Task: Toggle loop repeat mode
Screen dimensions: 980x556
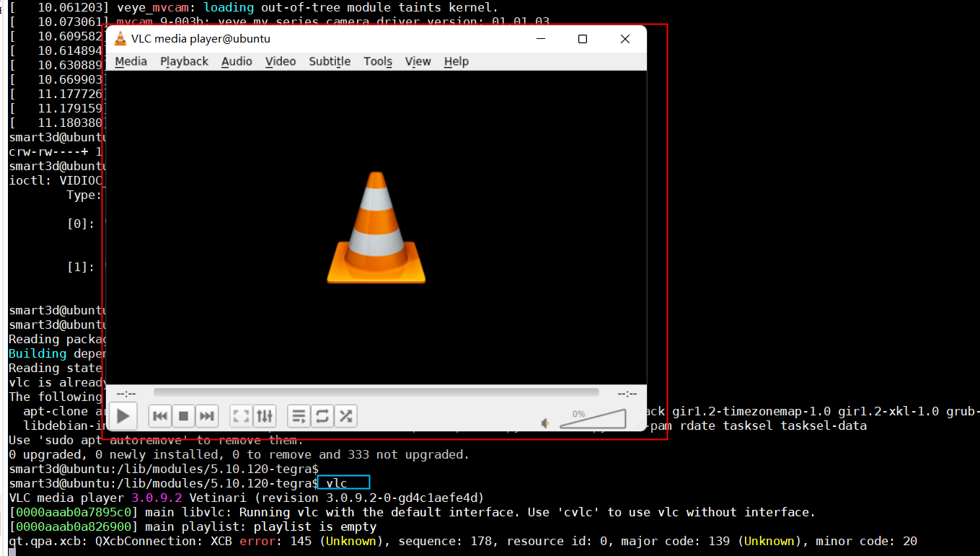Action: click(x=322, y=416)
